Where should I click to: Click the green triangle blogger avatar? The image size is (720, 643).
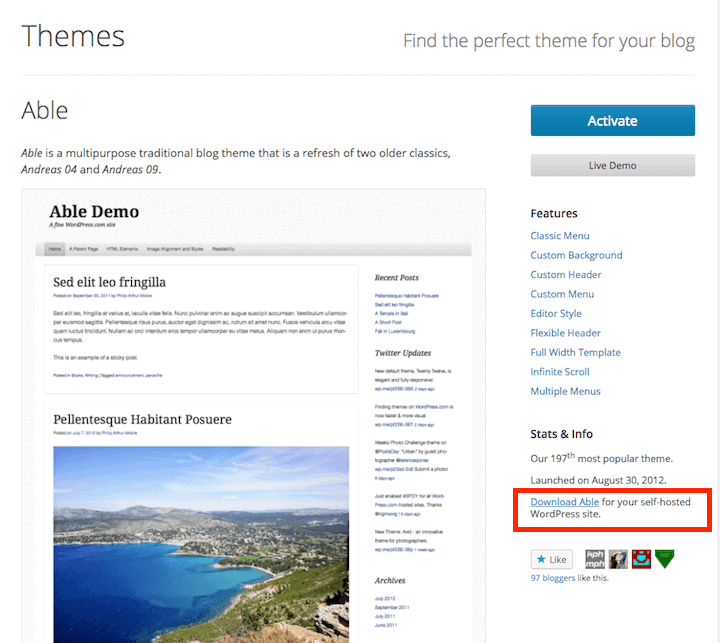click(664, 559)
